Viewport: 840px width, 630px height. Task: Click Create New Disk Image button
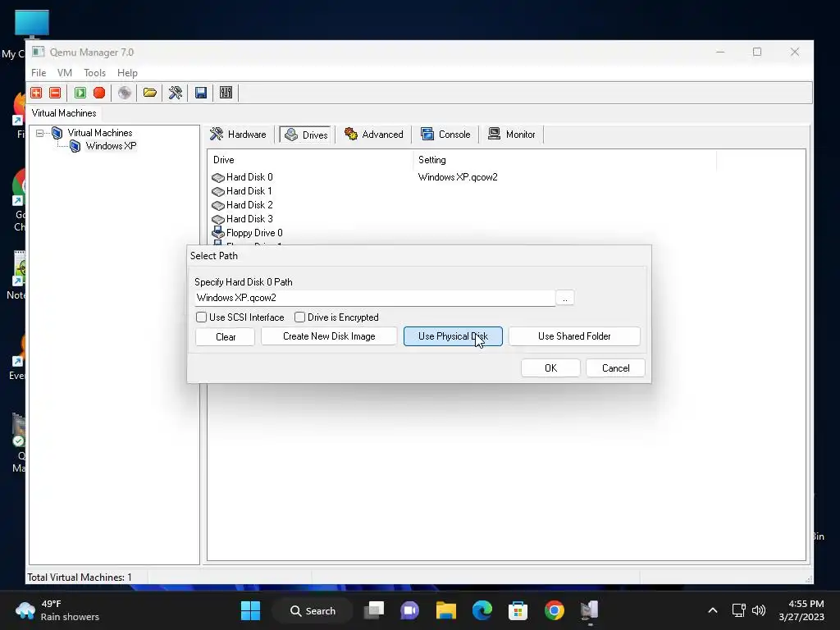pyautogui.click(x=329, y=336)
